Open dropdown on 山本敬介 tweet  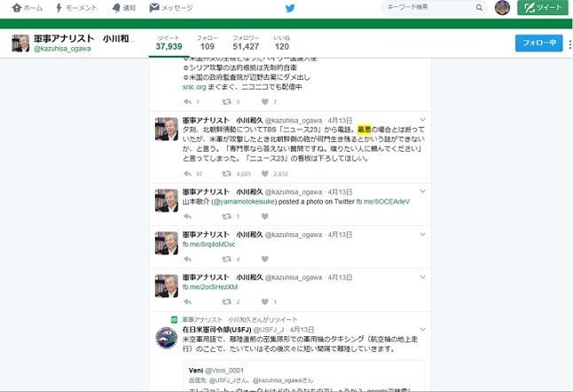pyautogui.click(x=422, y=192)
